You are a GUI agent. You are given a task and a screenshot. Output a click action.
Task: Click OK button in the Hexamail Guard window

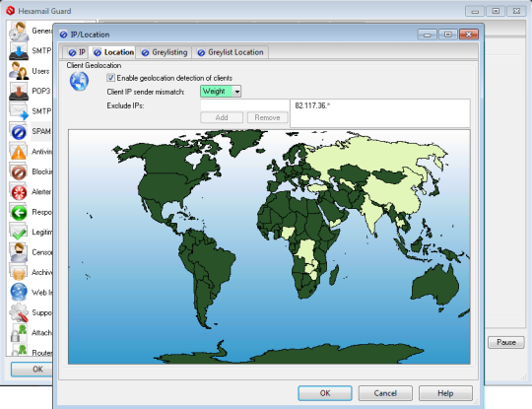(32, 370)
